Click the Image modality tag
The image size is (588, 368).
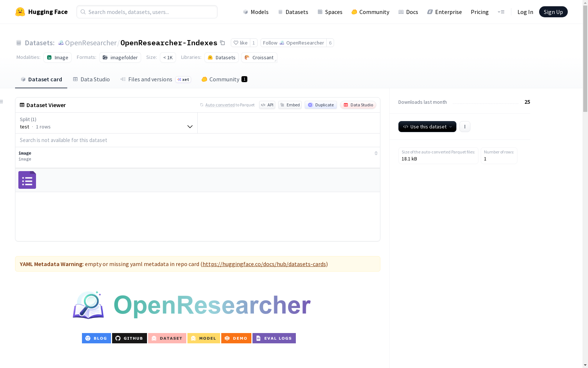tap(57, 57)
